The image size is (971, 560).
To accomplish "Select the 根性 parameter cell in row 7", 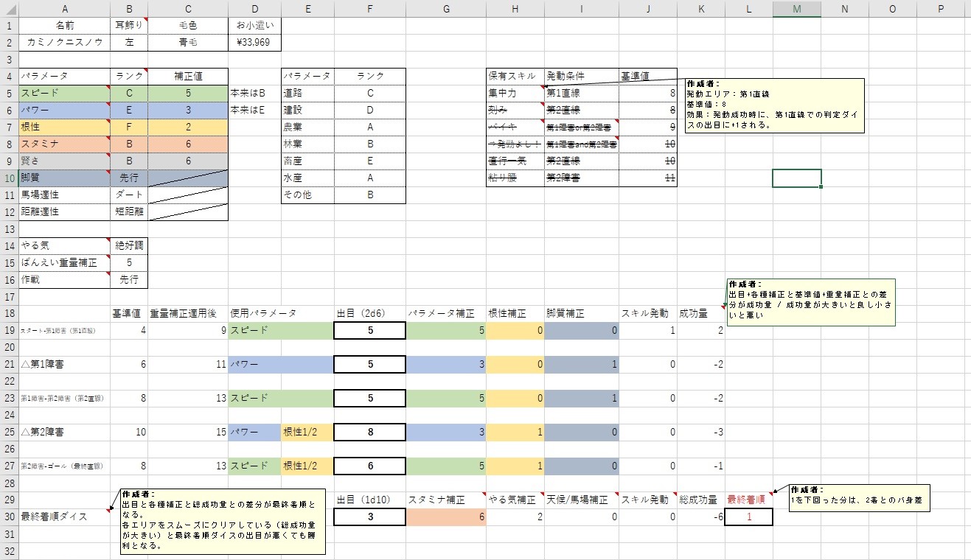I will click(64, 127).
